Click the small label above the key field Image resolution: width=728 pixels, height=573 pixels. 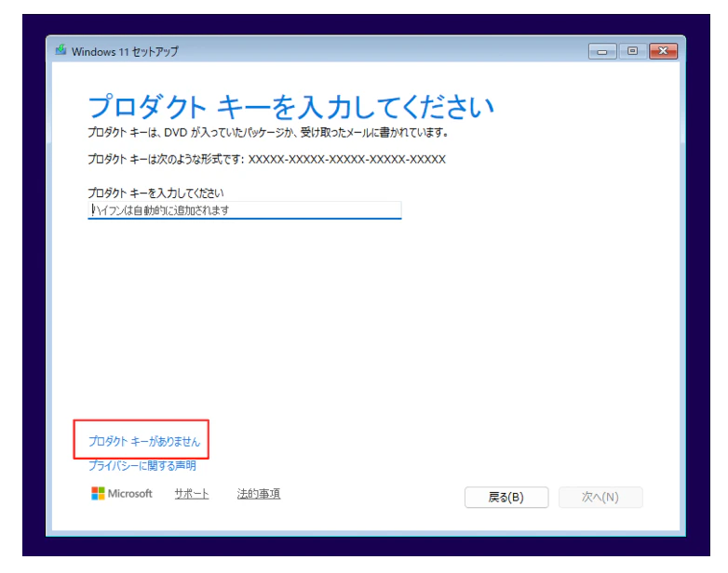[x=155, y=193]
